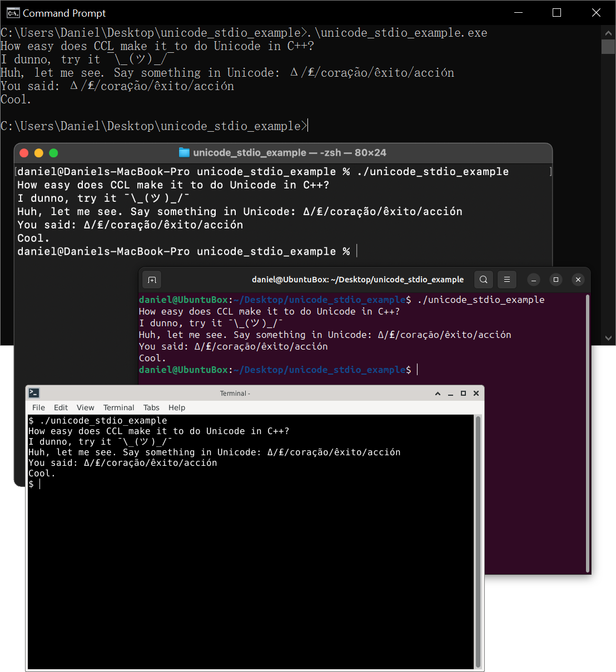Click the Command Prompt title bar icon
This screenshot has width=616, height=672.
tap(12, 12)
